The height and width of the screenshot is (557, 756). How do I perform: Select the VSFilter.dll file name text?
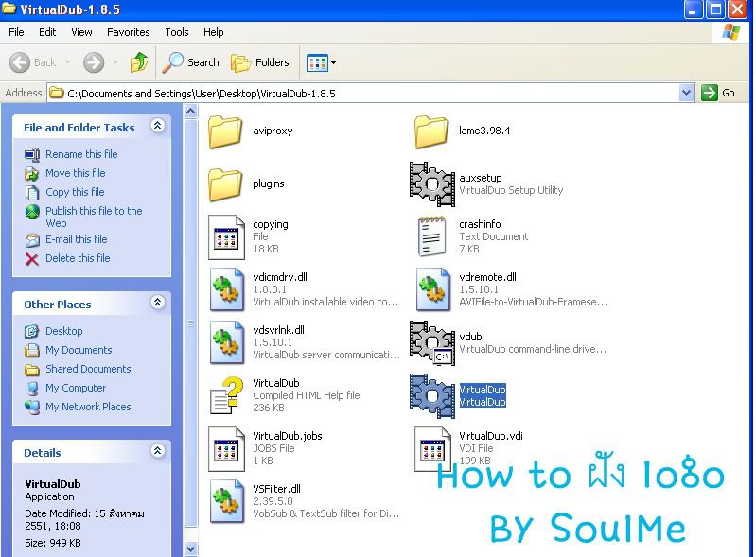(x=276, y=489)
